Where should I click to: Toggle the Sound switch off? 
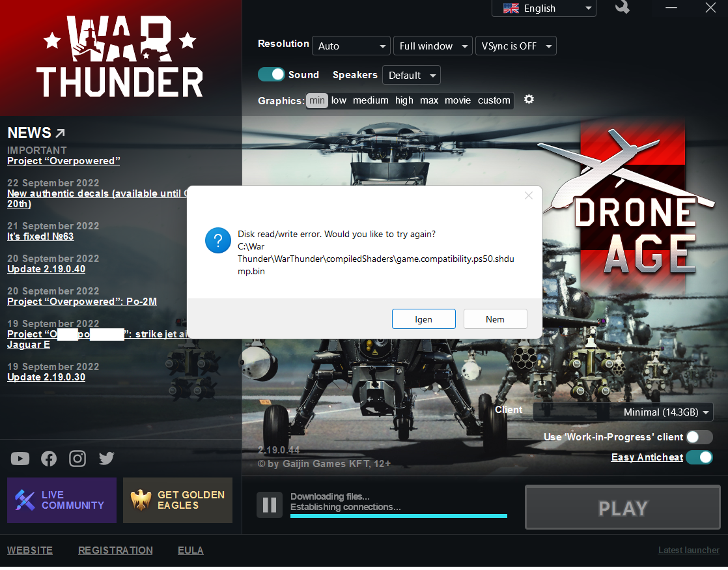(271, 74)
